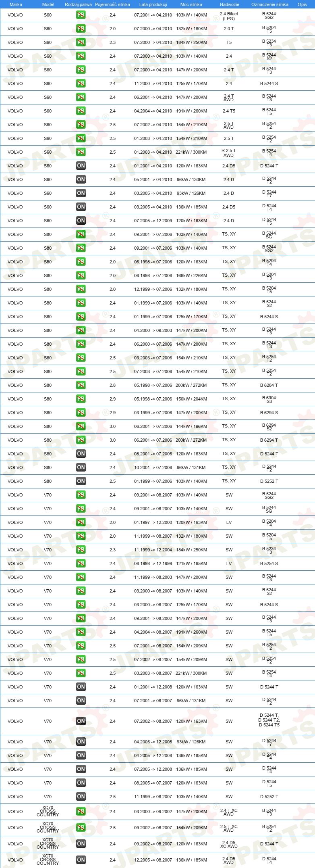Click PB icon in S60 2.4 T5 row
This screenshot has width=315, height=868.
click(x=81, y=111)
